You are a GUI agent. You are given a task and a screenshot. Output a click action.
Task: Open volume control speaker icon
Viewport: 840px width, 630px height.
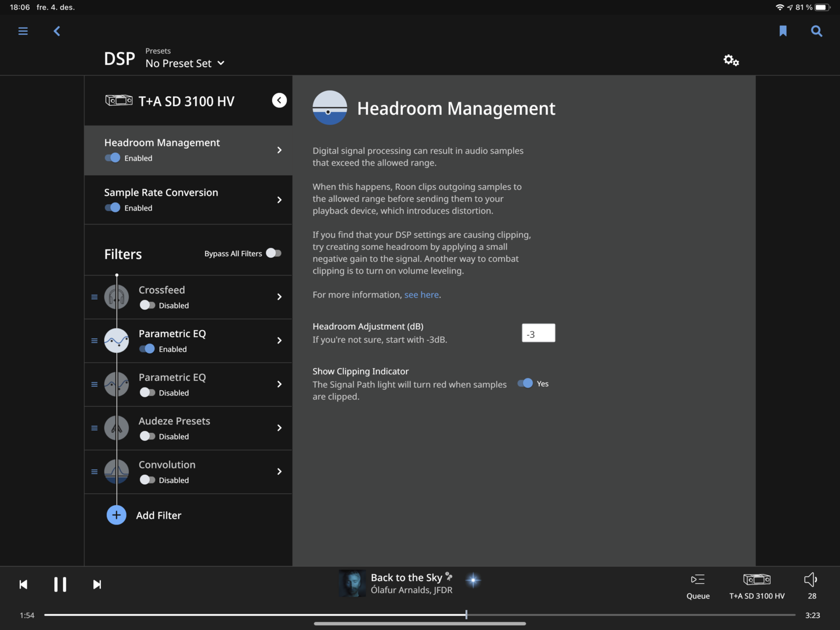pyautogui.click(x=811, y=579)
